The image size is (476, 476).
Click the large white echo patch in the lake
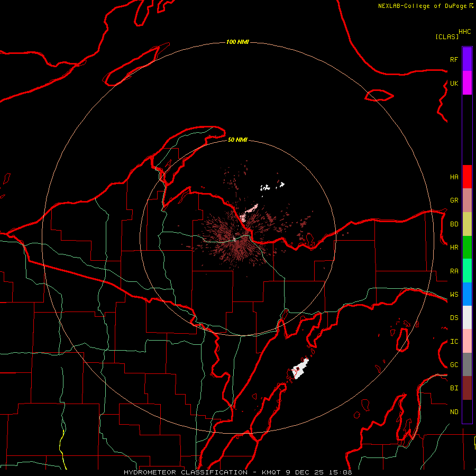(x=300, y=369)
